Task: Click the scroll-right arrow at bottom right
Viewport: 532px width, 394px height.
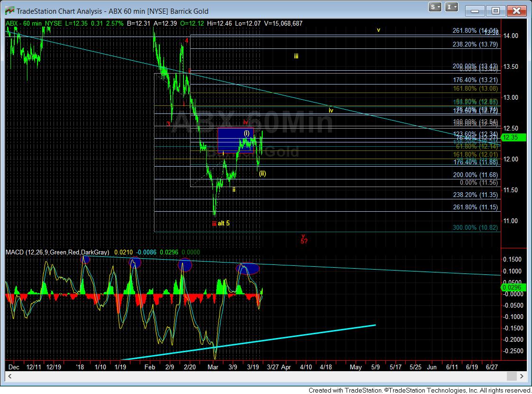Action: click(522, 376)
